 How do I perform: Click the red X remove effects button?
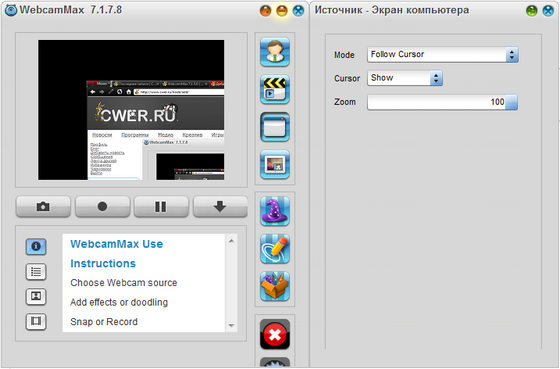coord(275,334)
